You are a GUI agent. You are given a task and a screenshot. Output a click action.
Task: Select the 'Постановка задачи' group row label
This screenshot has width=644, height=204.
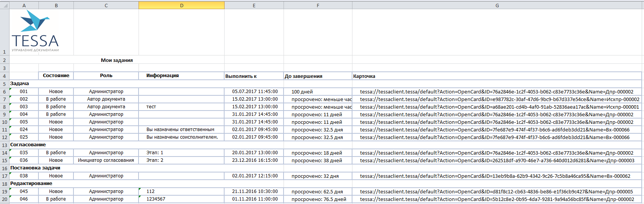coord(35,168)
